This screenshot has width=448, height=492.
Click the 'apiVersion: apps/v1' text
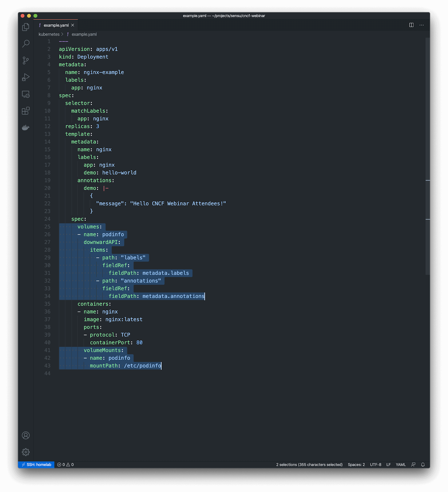coord(88,49)
